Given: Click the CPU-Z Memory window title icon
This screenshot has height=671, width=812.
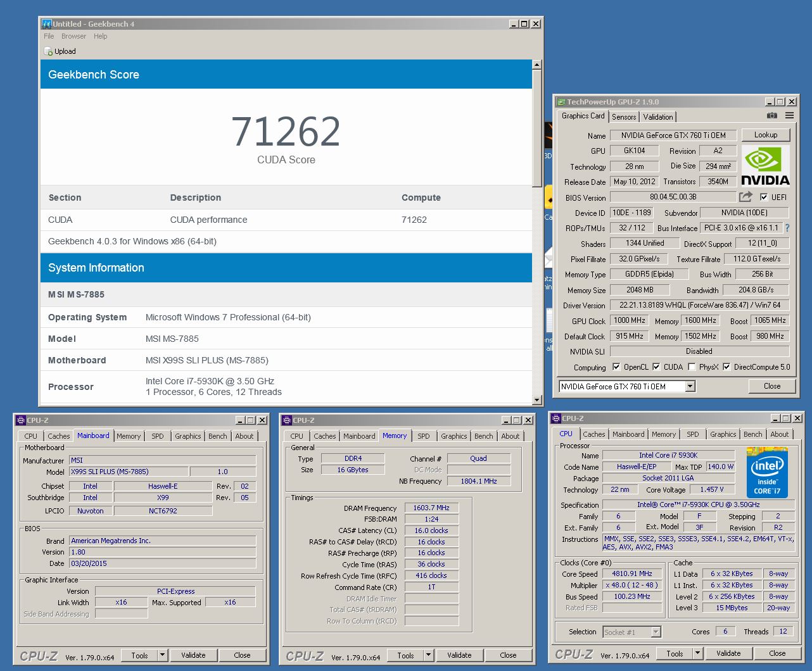Looking at the screenshot, I should (x=287, y=420).
